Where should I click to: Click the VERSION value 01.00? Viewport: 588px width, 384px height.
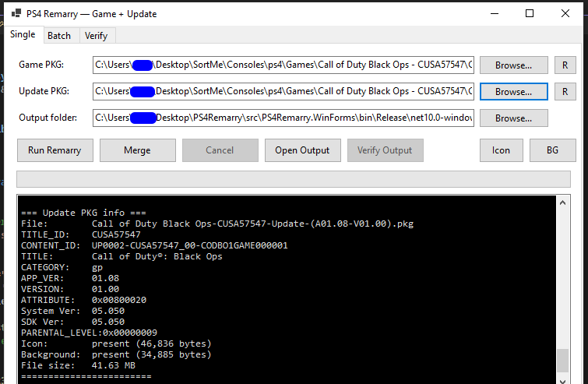[105, 289]
